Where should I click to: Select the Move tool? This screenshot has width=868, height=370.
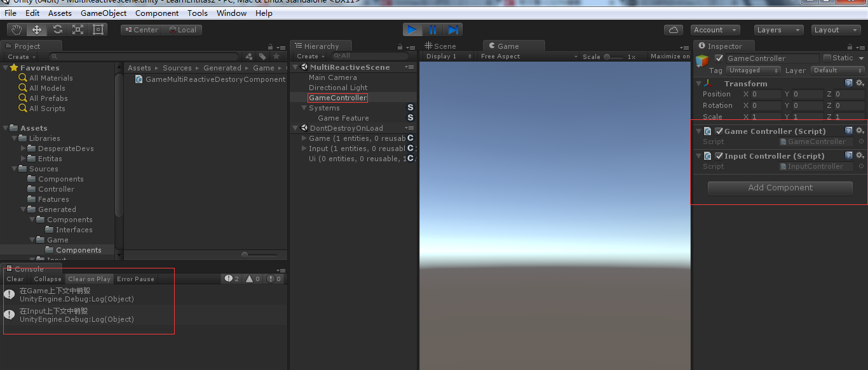(37, 29)
